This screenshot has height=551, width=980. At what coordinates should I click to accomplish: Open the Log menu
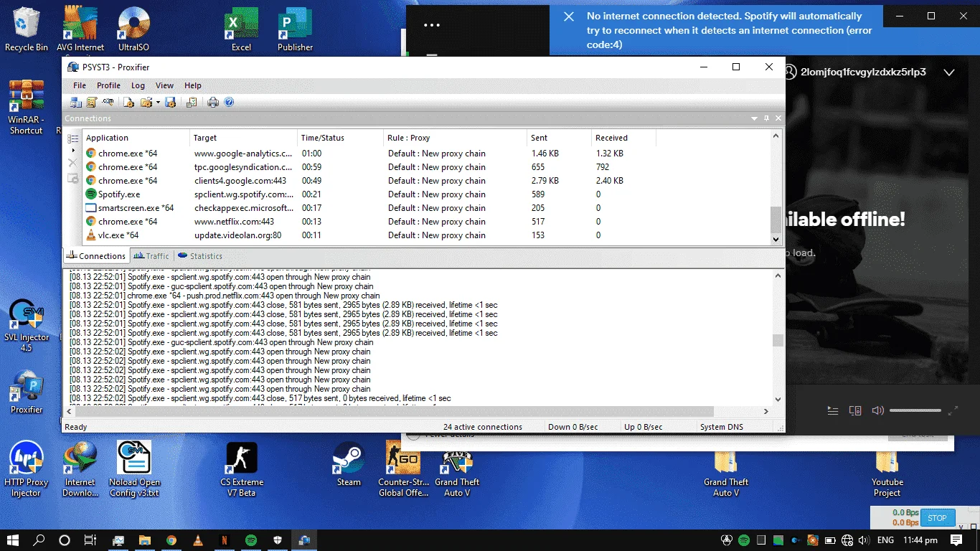(x=138, y=85)
